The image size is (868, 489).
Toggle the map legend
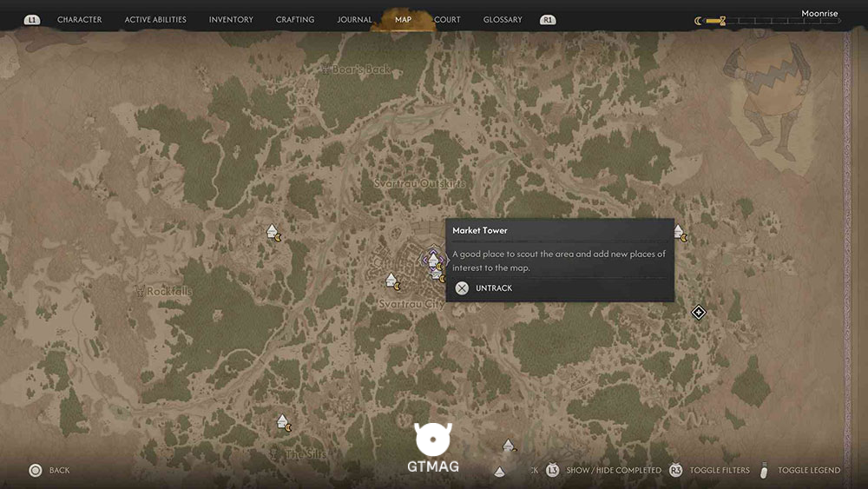pyautogui.click(x=809, y=470)
